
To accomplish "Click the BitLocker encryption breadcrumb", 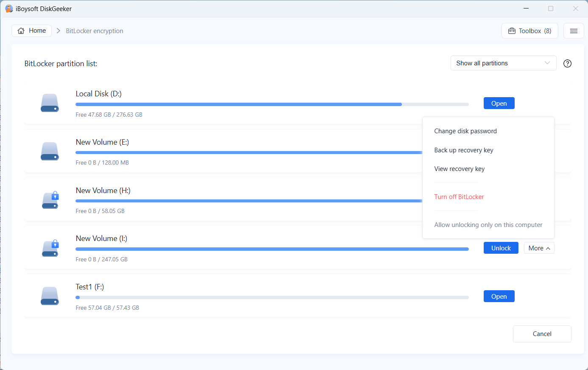I will coord(95,31).
